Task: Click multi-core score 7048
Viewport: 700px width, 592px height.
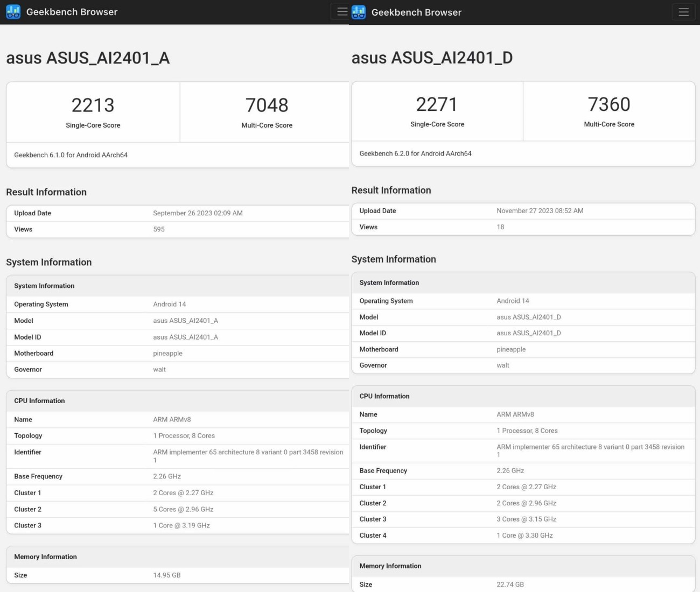Action: [x=267, y=105]
